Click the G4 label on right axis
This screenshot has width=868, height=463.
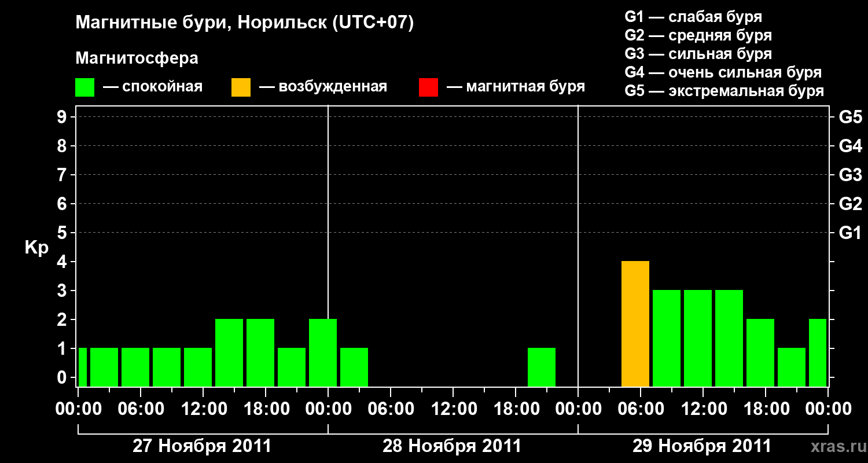[x=850, y=146]
